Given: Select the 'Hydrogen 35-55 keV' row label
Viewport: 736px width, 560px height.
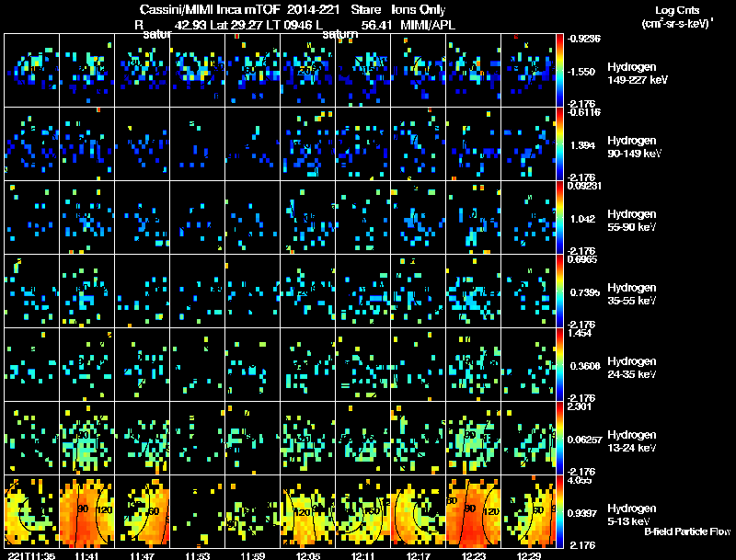Looking at the screenshot, I should pyautogui.click(x=632, y=294).
